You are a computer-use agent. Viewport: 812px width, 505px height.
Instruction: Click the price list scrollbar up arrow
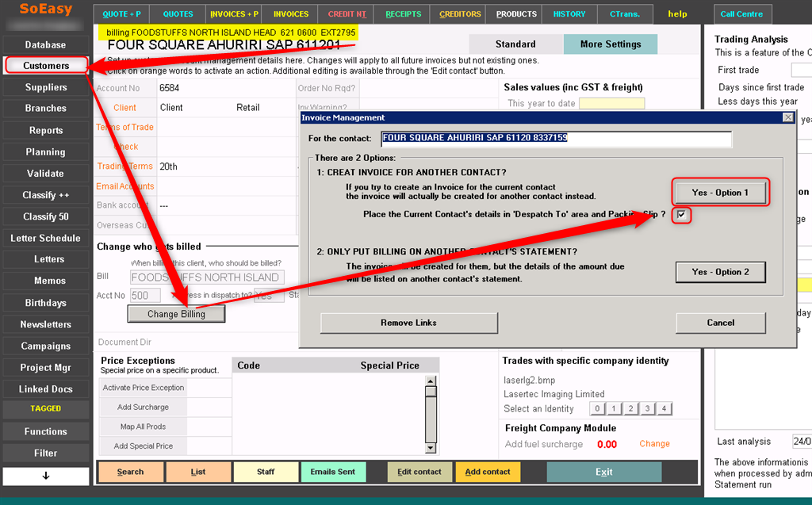pos(431,381)
